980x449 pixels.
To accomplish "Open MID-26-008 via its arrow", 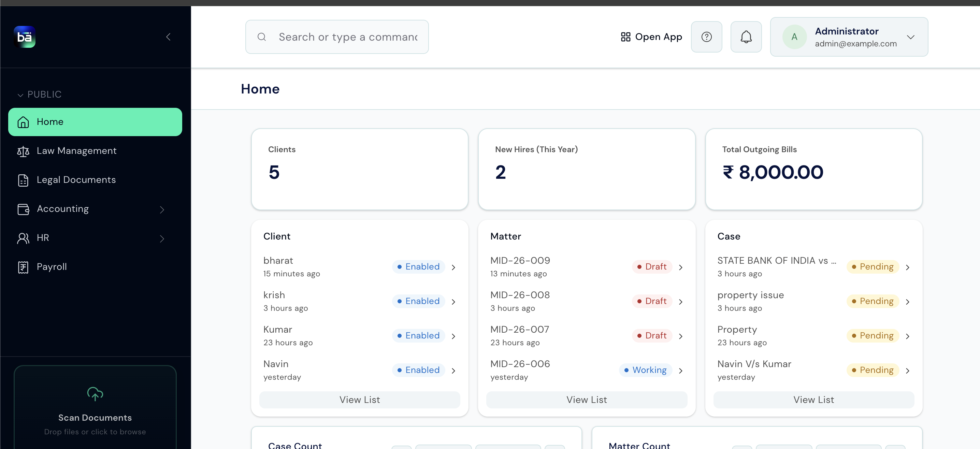I will (x=681, y=302).
